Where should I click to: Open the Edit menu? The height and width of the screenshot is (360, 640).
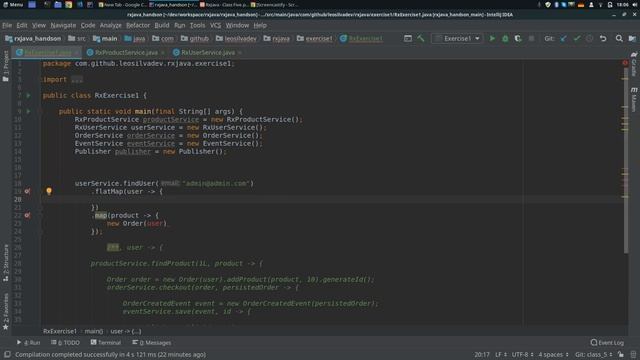click(22, 25)
